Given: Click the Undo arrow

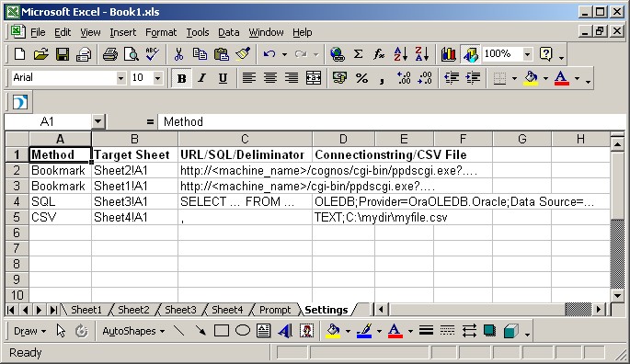Looking at the screenshot, I should [269, 54].
